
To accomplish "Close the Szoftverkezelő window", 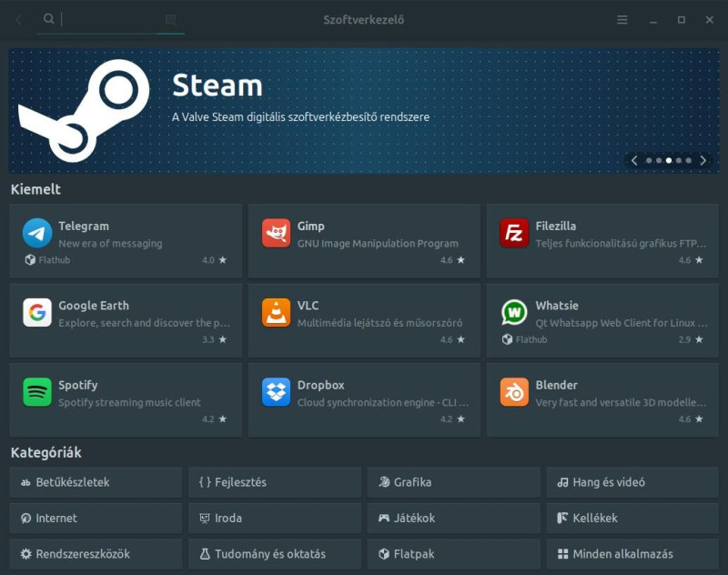I will [x=710, y=19].
